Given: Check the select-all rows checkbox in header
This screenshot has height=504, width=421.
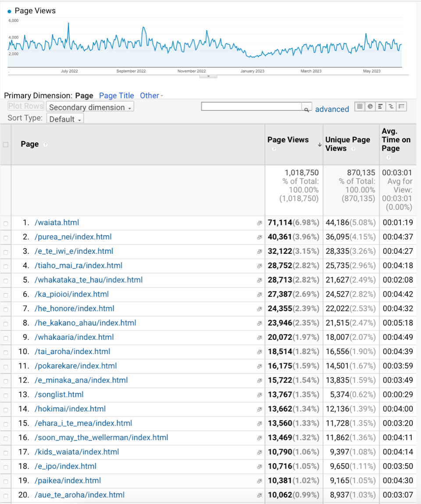Looking at the screenshot, I should click(6, 145).
